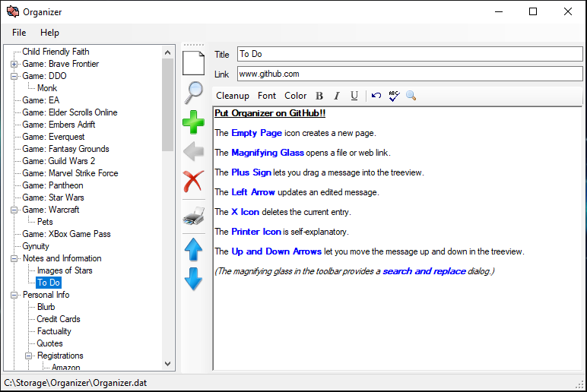
Task: Click 'Up and Down Arrows' blue text
Action: click(276, 251)
